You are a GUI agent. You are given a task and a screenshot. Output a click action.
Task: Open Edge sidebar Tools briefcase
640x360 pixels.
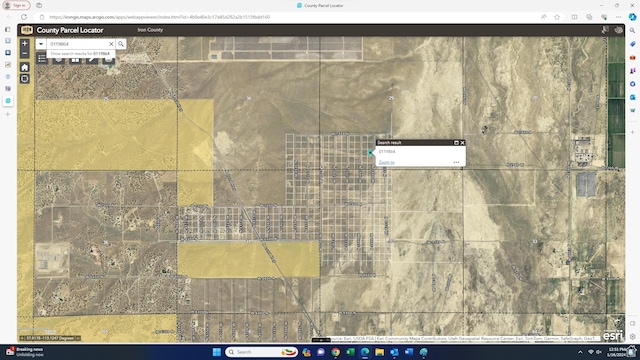click(632, 58)
